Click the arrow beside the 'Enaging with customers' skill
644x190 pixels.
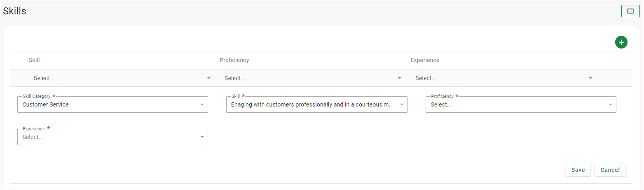pyautogui.click(x=401, y=104)
